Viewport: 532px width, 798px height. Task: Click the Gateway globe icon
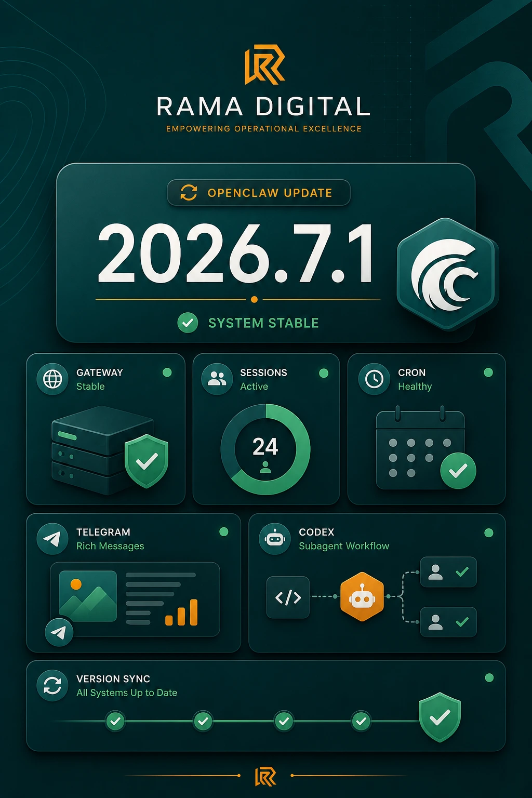coord(52,379)
